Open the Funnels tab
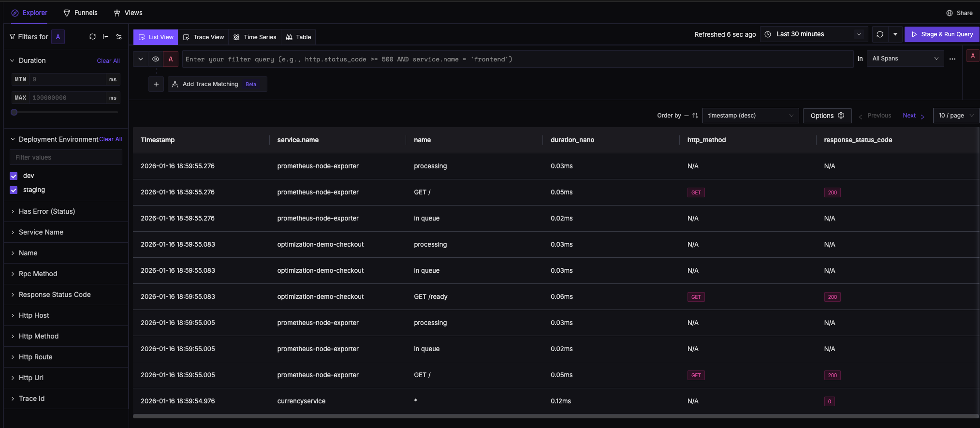Image resolution: width=980 pixels, height=428 pixels. pos(80,13)
